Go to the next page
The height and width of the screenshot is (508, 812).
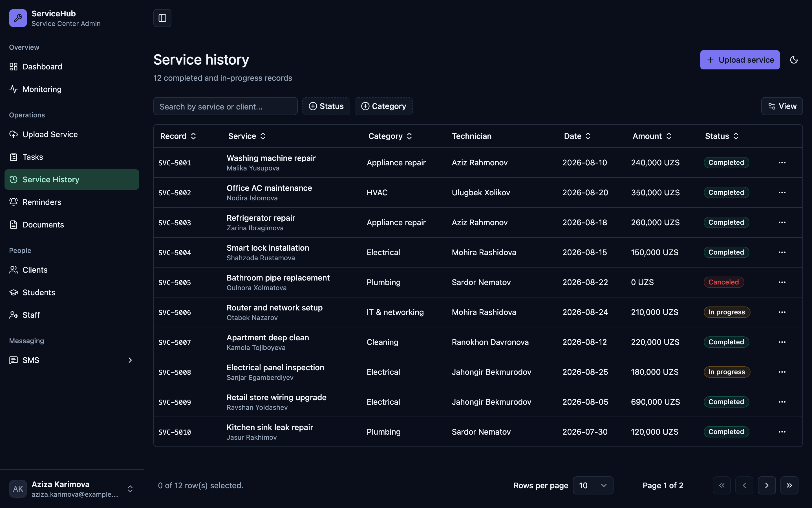767,485
